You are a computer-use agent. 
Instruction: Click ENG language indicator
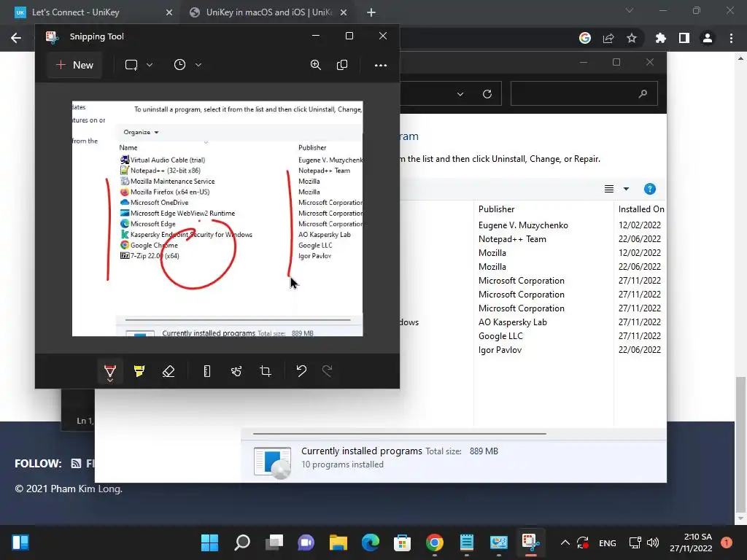[608, 542]
